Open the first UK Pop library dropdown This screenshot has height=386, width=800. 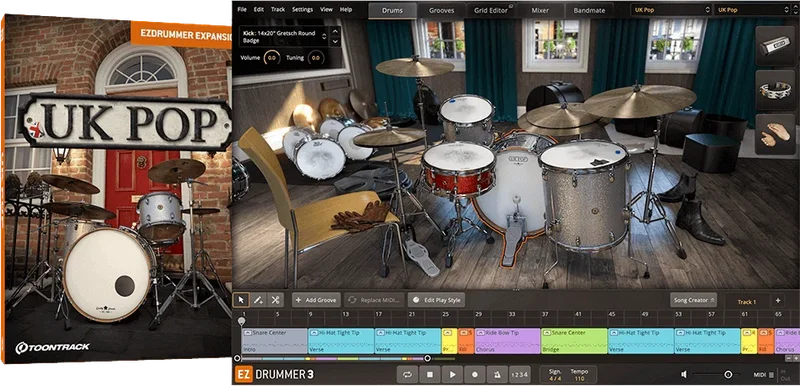coord(671,10)
